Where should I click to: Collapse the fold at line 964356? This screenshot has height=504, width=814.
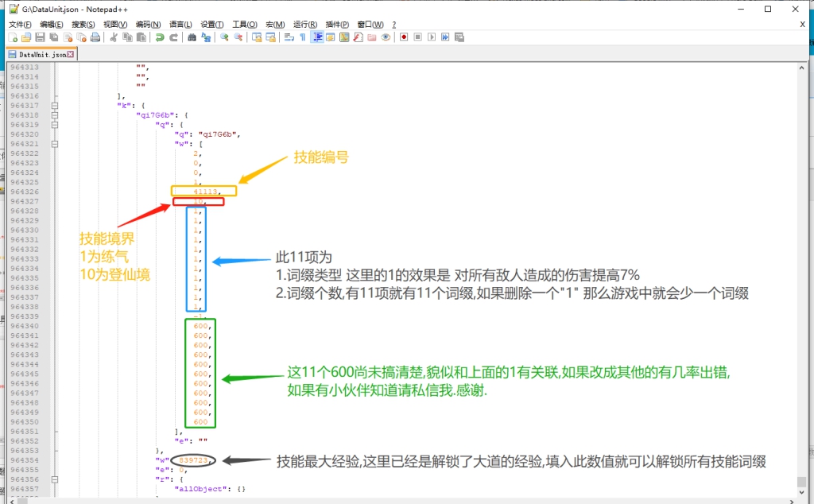55,479
